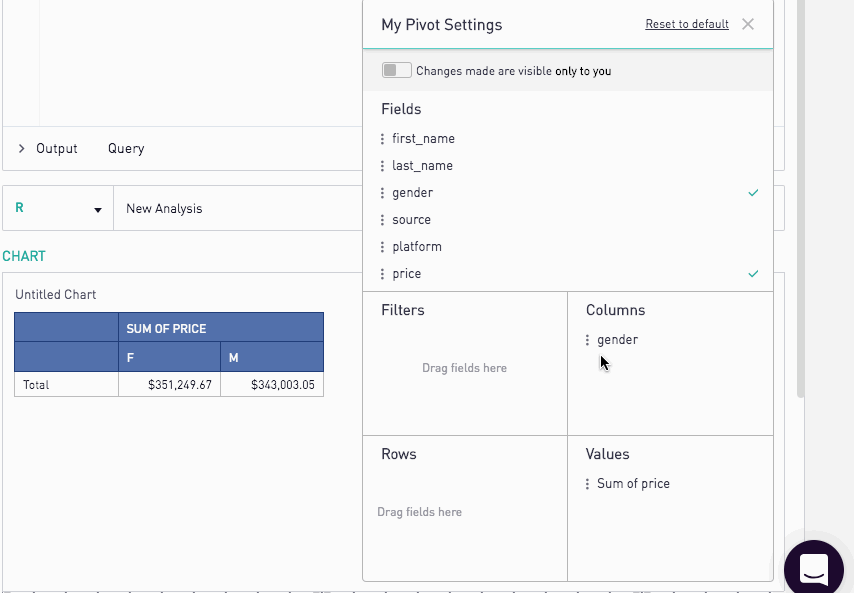The height and width of the screenshot is (593, 854).
Task: Open the chat support bubble
Action: [x=813, y=568]
